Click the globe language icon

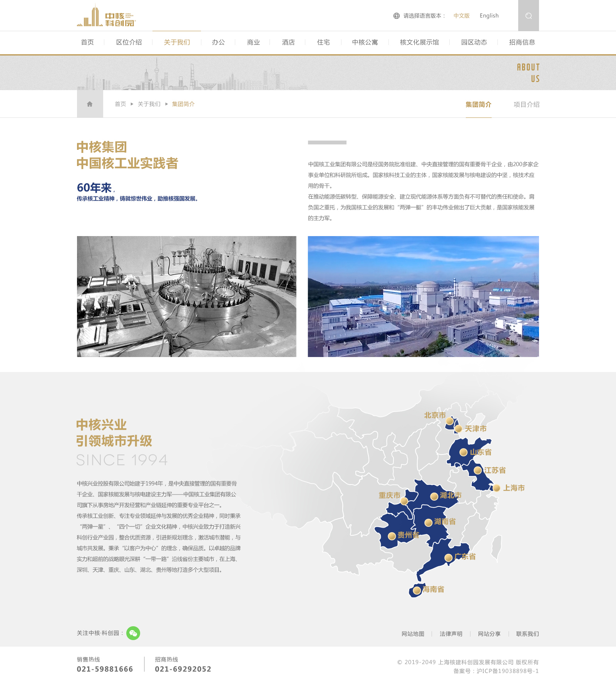[397, 16]
